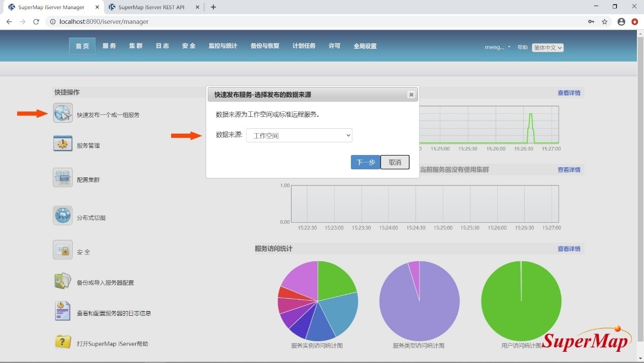Click the 安全 lock icon
The width and height of the screenshot is (644, 363).
click(x=63, y=250)
